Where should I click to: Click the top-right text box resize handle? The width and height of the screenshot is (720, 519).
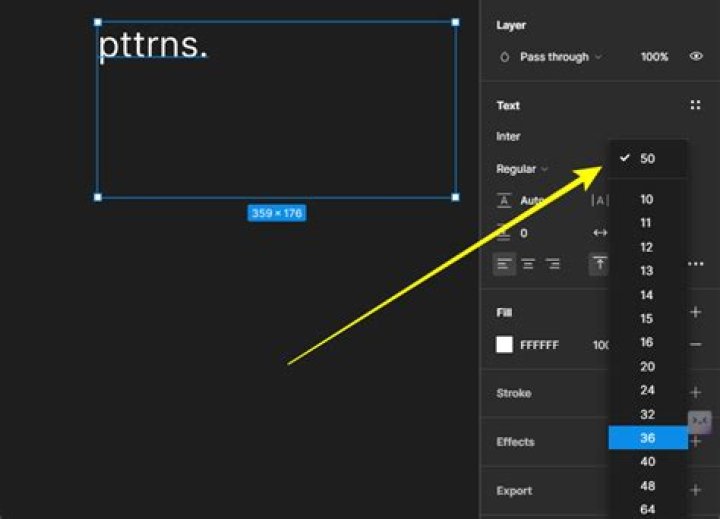click(x=456, y=22)
